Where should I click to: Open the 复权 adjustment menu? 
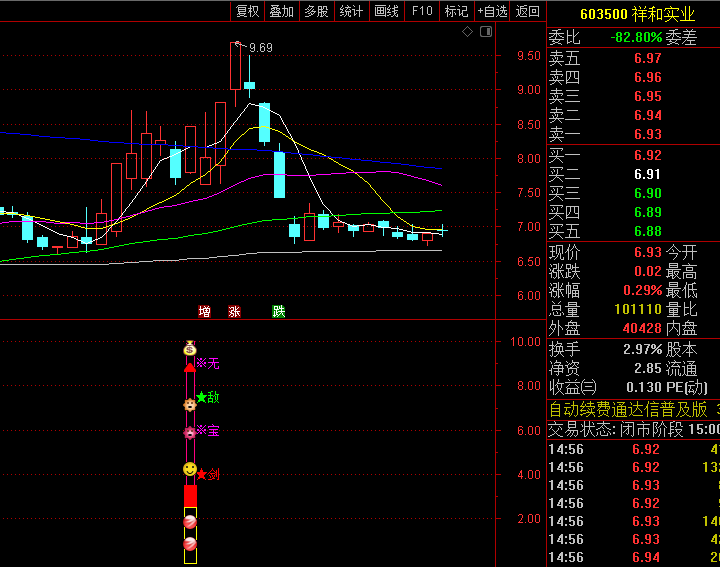247,11
